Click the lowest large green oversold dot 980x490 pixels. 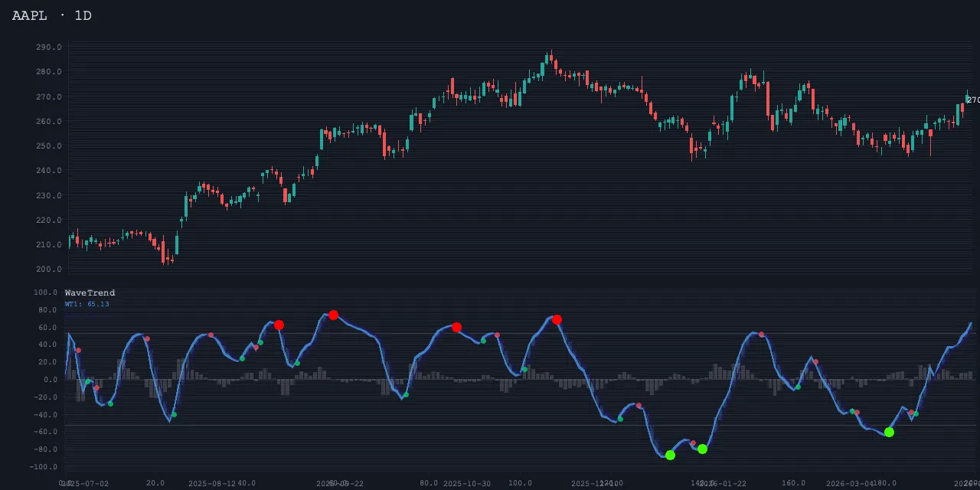[x=670, y=456]
